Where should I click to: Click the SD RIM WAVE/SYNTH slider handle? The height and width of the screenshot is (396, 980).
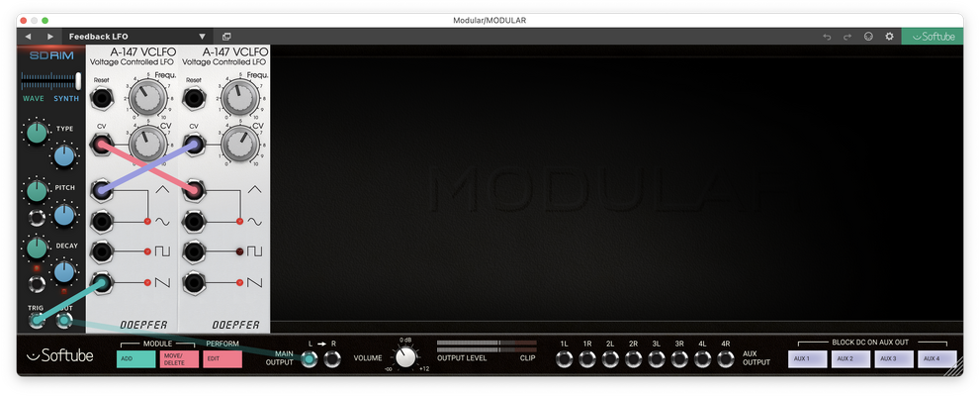[x=79, y=81]
